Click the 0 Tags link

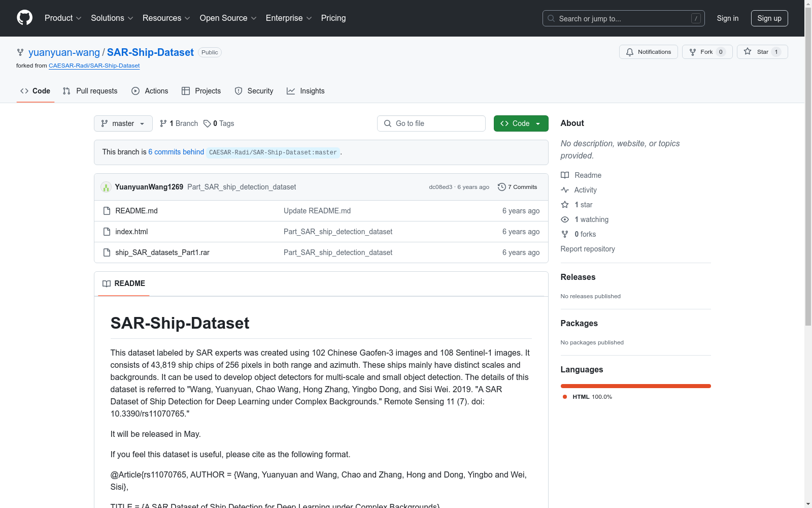(219, 123)
